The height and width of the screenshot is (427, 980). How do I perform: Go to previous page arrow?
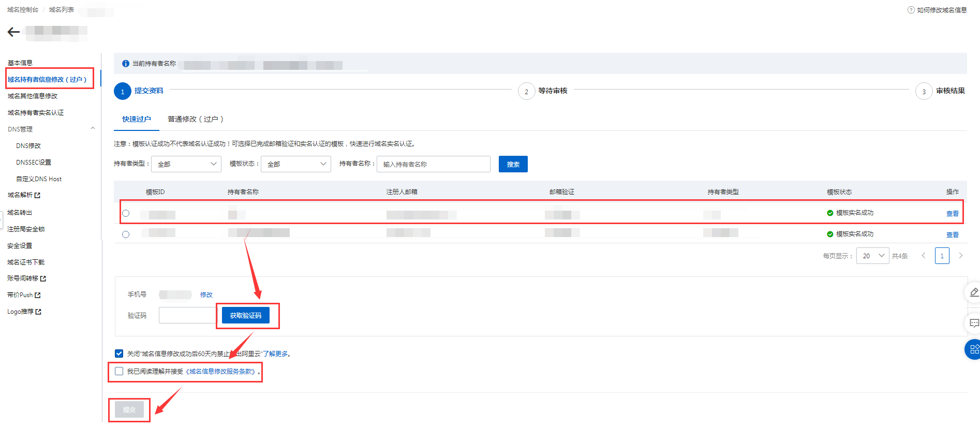pos(923,256)
